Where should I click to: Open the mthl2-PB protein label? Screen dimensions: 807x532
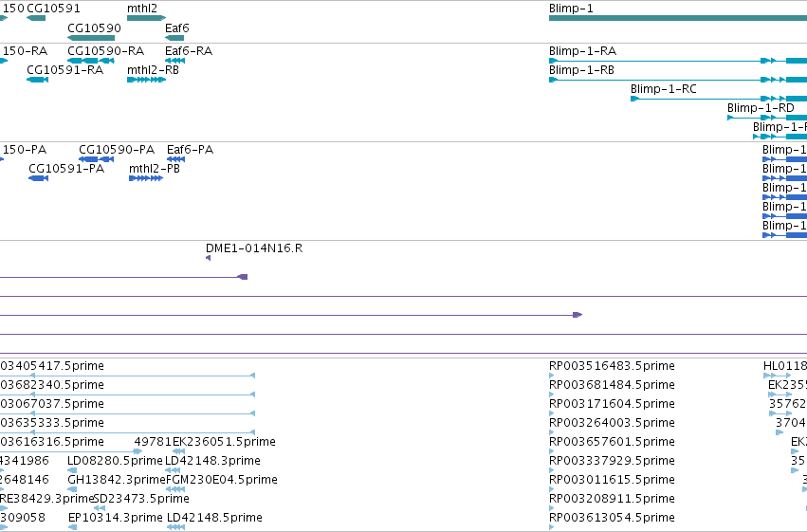(x=155, y=169)
